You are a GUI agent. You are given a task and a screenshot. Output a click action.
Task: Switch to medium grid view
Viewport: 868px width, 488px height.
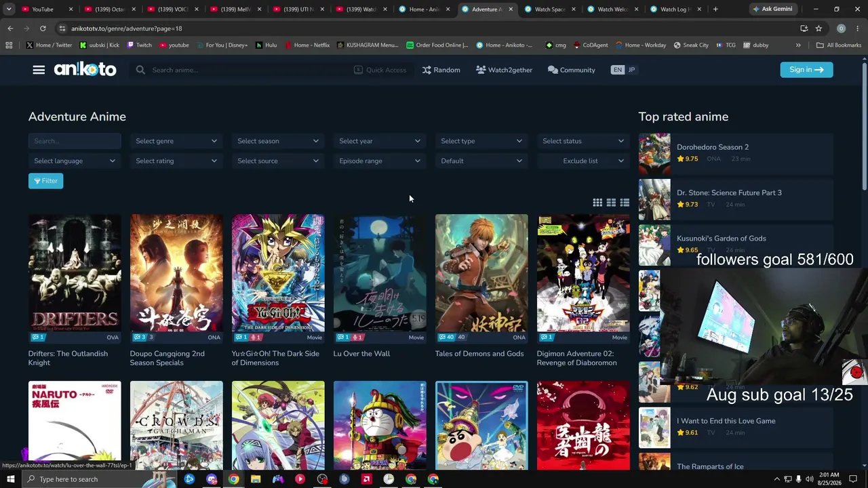tap(611, 203)
